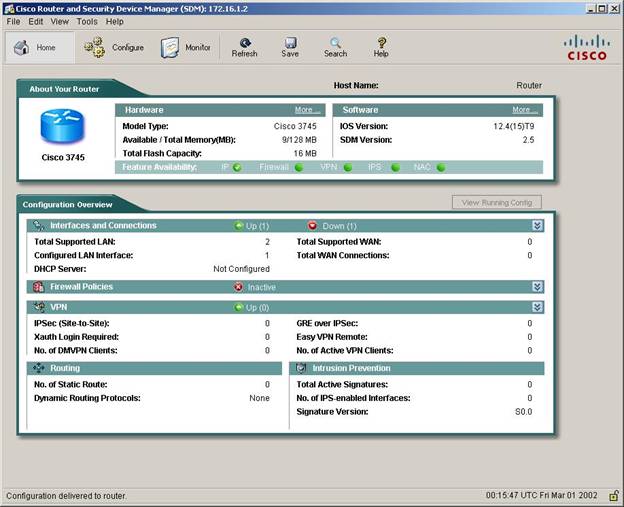This screenshot has width=624, height=507.
Task: Expand the Interfaces and Connections section
Action: [x=537, y=226]
